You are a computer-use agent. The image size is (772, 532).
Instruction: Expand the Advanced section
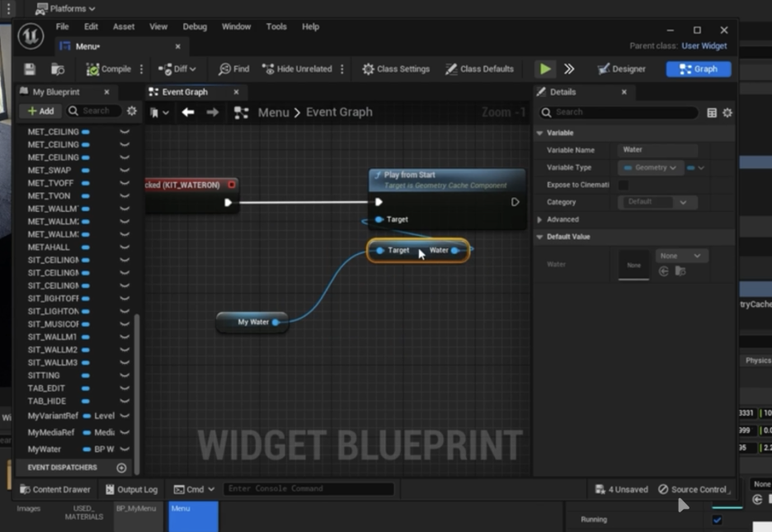tap(539, 219)
